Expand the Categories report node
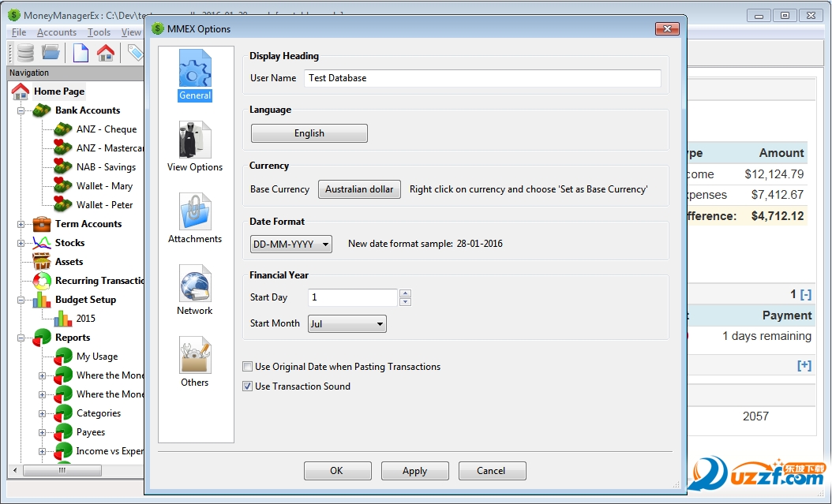The image size is (832, 504). [x=42, y=413]
